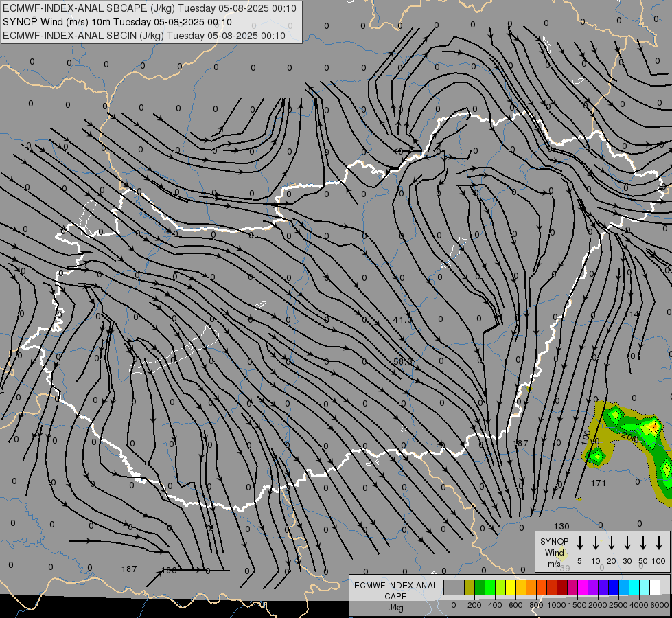
Task: Click the 2500 label on the CAPE scale
Action: click(618, 605)
